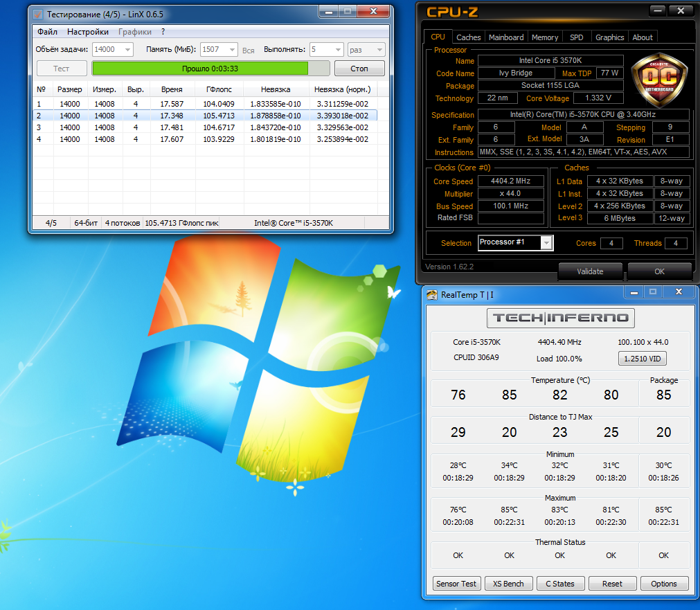Select LinX result row with 104.6717 GFlops
The width and height of the screenshot is (700, 610).
tap(206, 127)
